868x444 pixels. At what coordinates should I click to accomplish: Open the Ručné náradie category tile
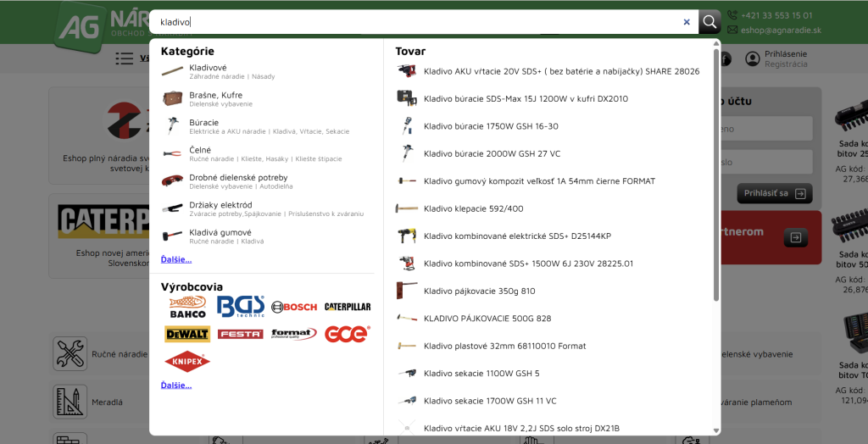click(100, 354)
